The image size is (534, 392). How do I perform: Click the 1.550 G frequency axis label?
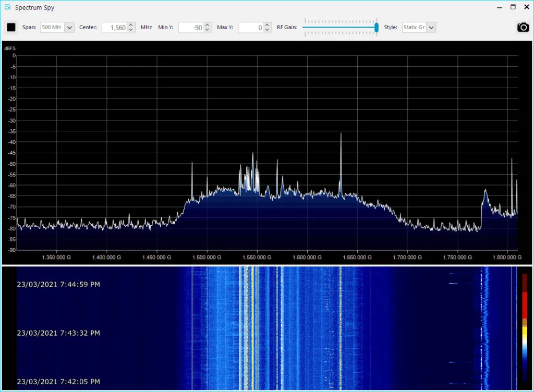coord(257,257)
